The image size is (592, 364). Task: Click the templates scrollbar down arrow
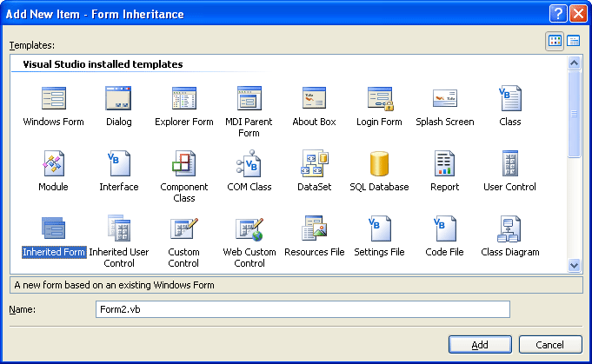(x=574, y=265)
